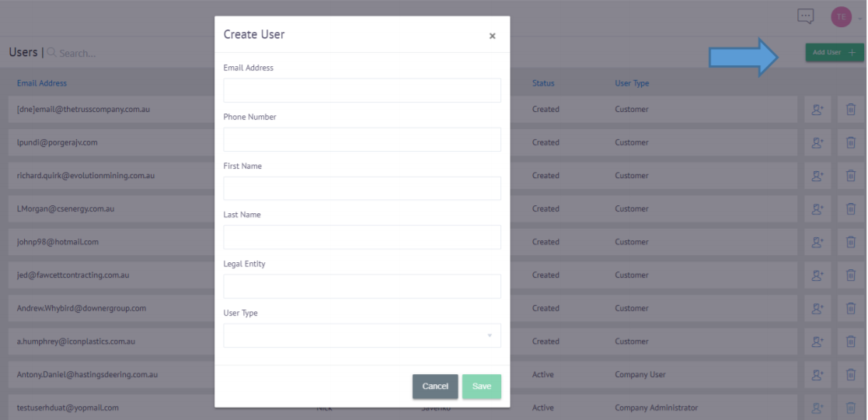Click trash icon for LMorgan@csenergy.com.au row

point(850,208)
